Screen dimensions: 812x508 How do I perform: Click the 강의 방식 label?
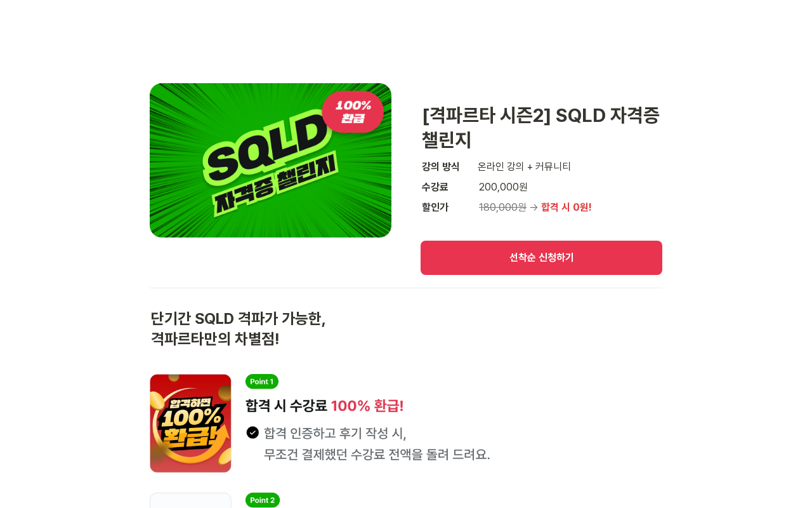(440, 166)
